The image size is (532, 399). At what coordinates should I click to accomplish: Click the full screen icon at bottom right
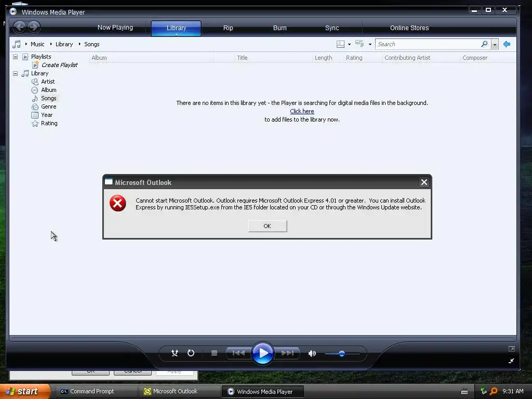(x=512, y=349)
